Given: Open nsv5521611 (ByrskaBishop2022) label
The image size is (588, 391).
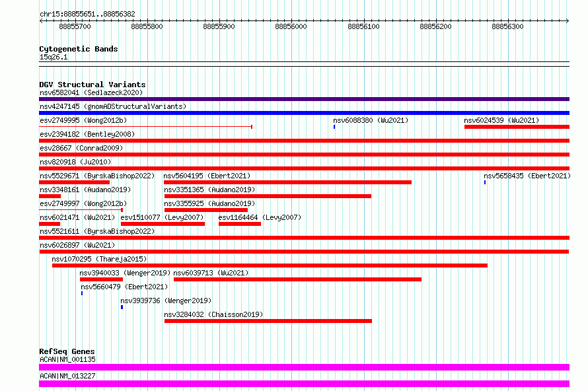Looking at the screenshot, I should click(97, 231).
